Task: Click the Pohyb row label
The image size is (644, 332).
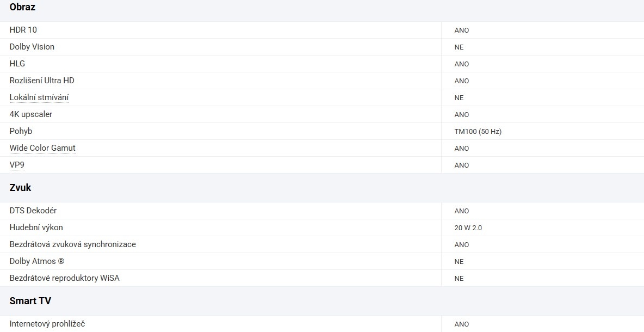Action: 21,131
